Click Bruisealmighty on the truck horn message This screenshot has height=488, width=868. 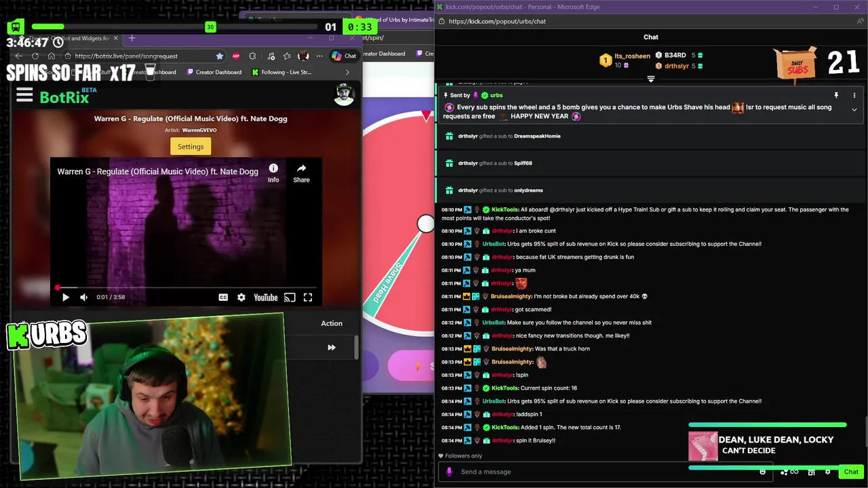pyautogui.click(x=512, y=348)
